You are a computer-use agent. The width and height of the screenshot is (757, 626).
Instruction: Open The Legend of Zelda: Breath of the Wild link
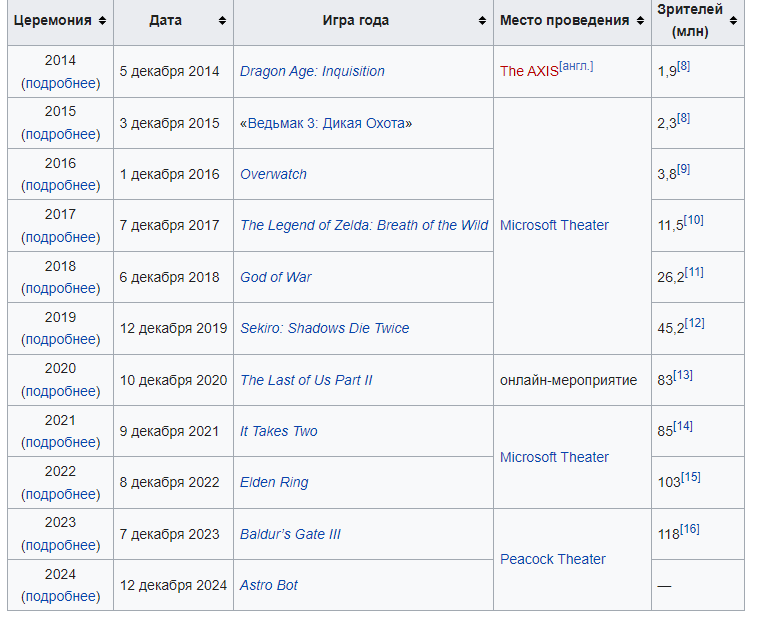click(x=364, y=225)
